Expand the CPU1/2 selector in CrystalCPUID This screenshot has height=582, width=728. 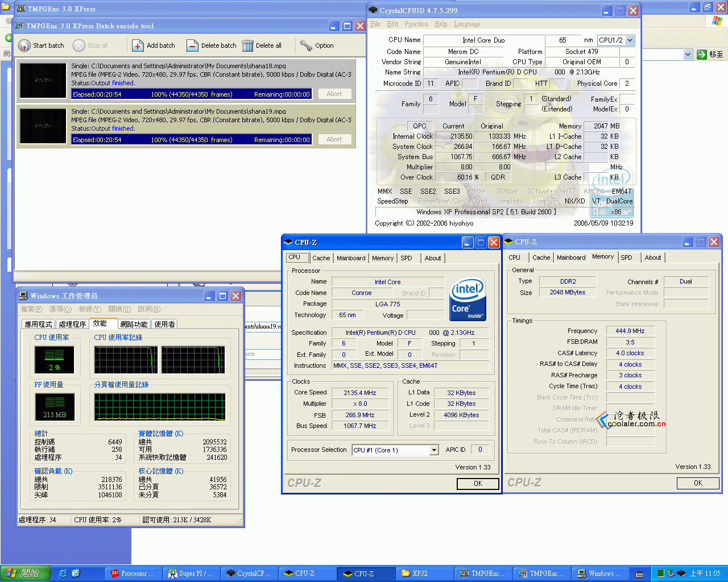pos(630,40)
